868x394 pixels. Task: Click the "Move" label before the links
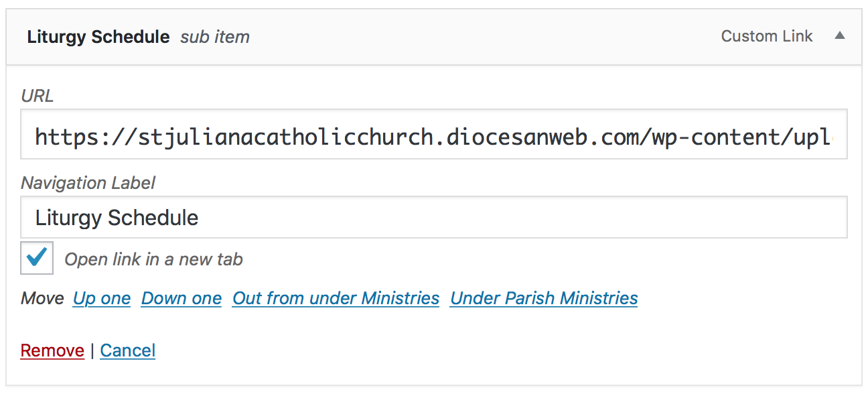tap(43, 298)
